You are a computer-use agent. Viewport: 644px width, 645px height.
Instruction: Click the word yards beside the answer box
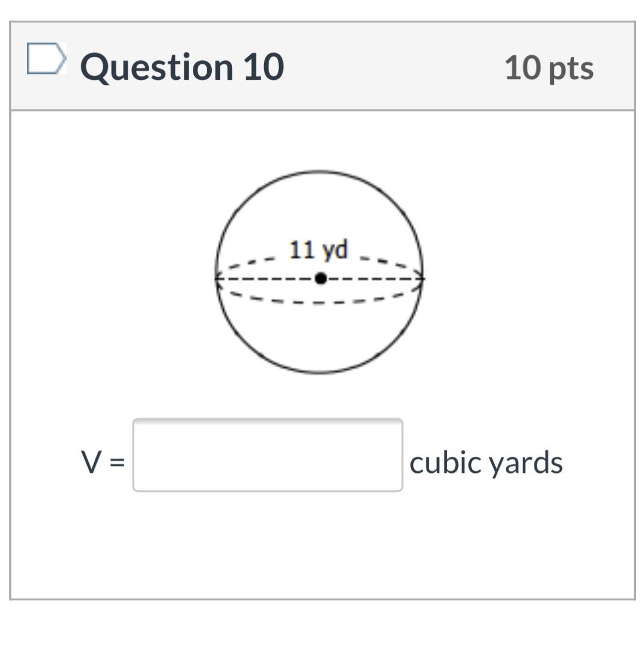coord(526,463)
